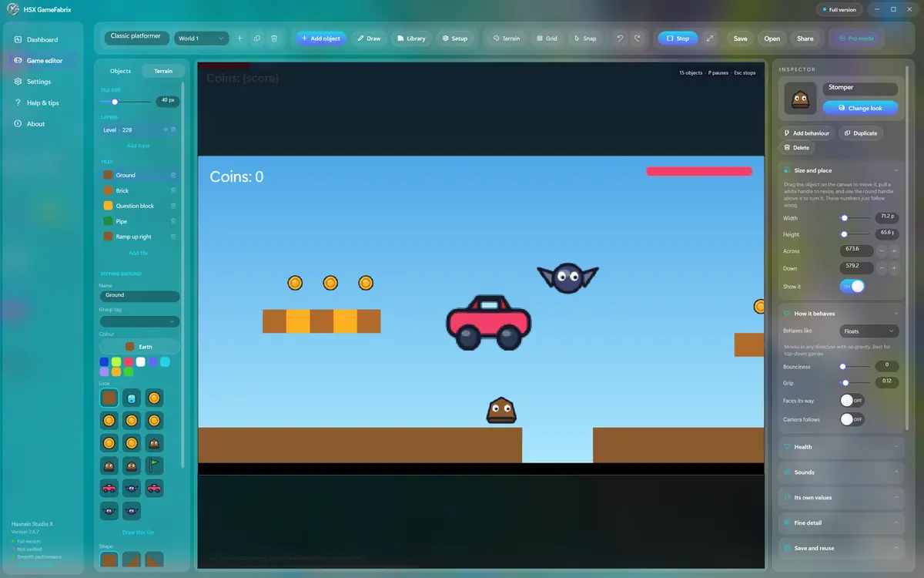924x578 pixels.
Task: Delete the world using the toolbar trash icon
Action: [274, 38]
